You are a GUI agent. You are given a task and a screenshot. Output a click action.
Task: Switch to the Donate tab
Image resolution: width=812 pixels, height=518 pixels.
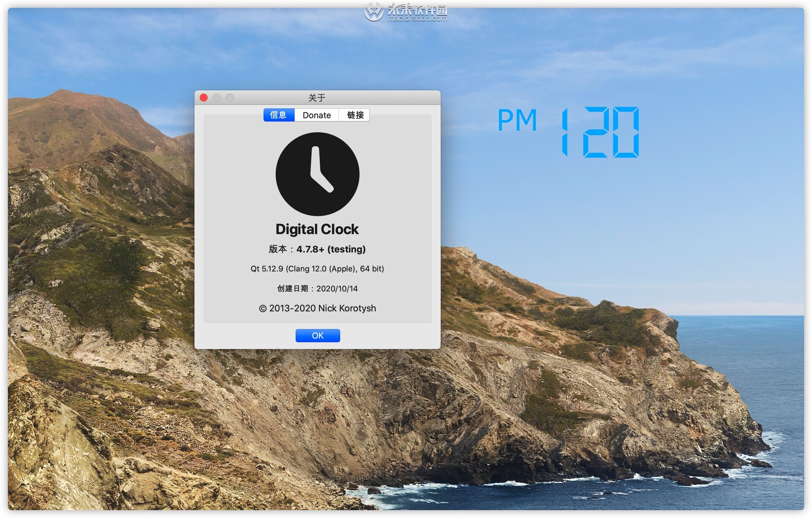[x=316, y=115]
